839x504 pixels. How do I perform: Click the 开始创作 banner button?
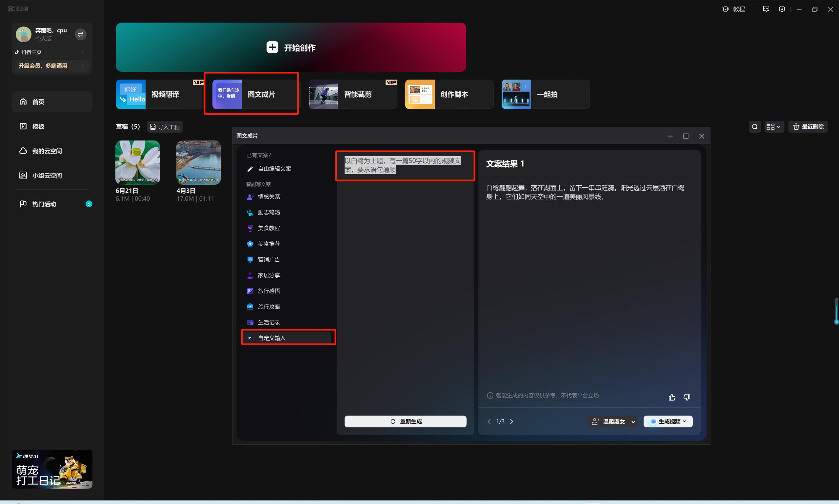point(291,47)
